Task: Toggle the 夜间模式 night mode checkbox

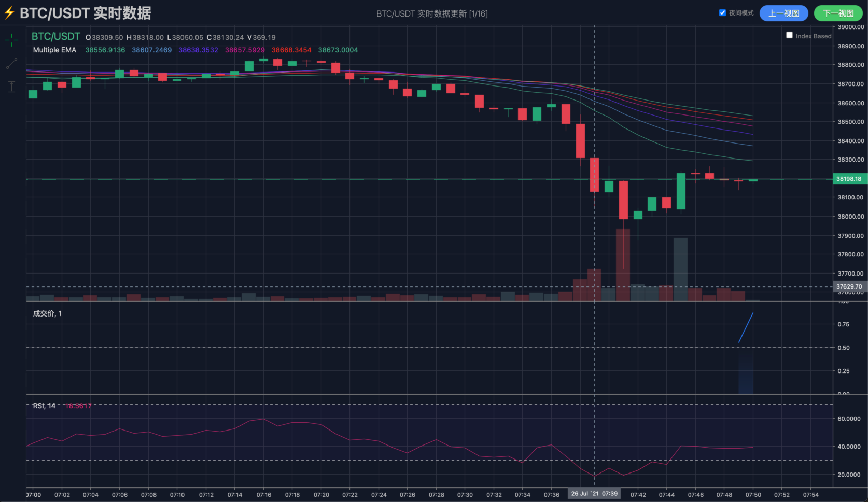Action: click(722, 13)
